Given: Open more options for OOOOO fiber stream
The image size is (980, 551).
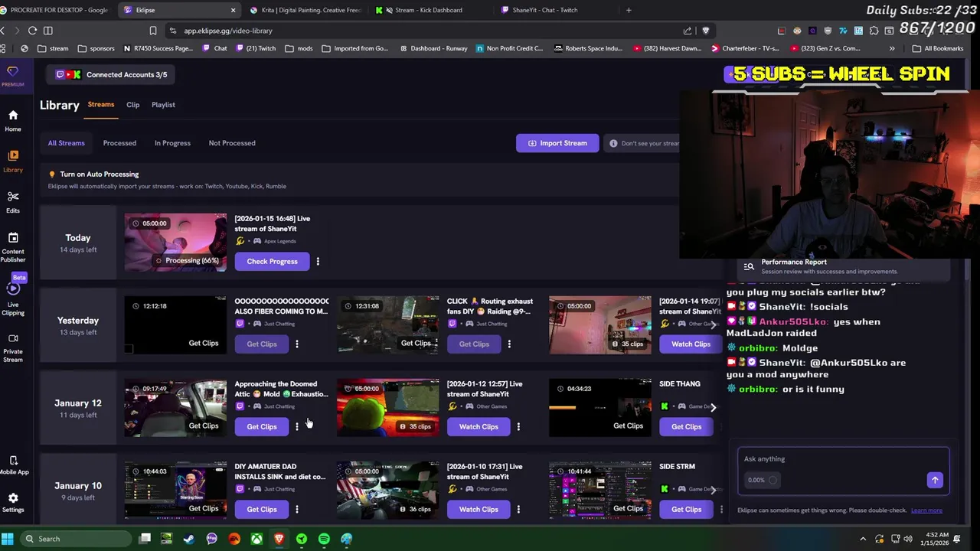Looking at the screenshot, I should coord(297,344).
